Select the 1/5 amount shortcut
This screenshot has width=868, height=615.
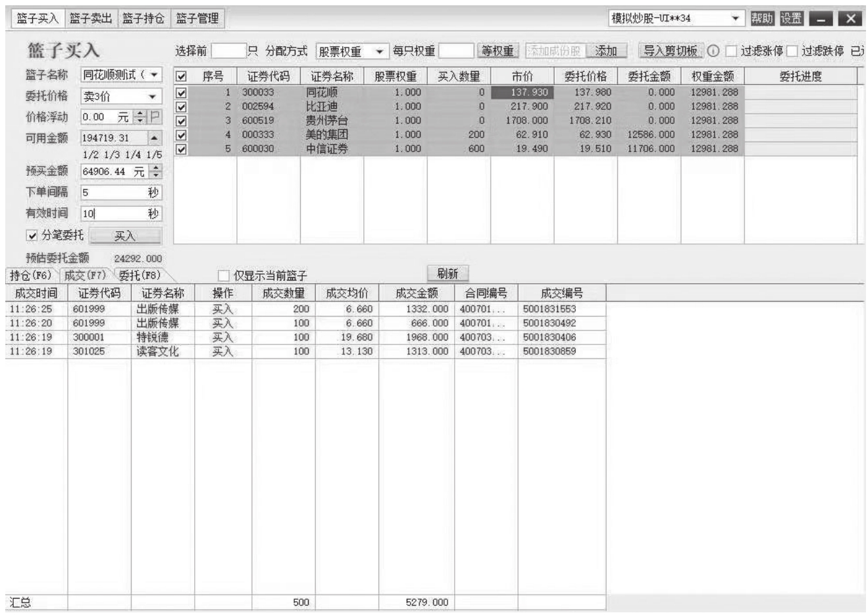153,155
